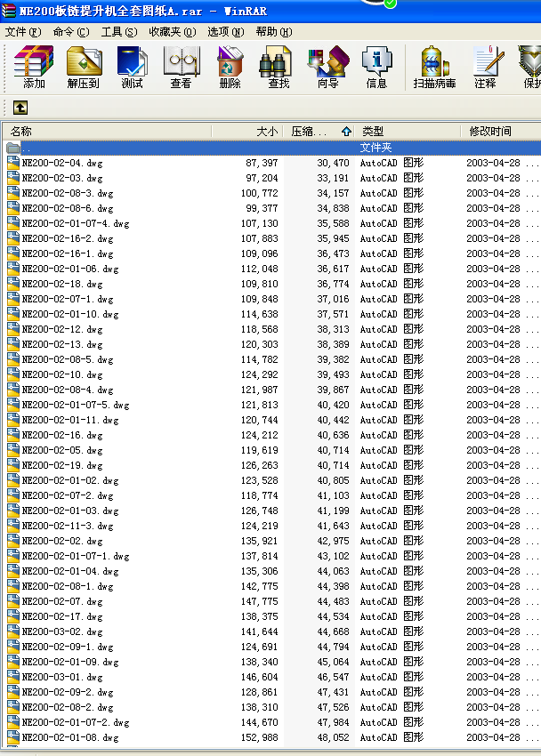Select file NE200-02-08-5.dwg

click(68, 359)
